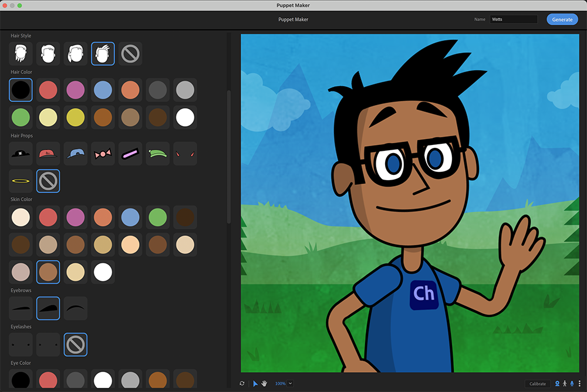Viewport: 587px width, 392px height.
Task: Pick the thin flat eyebrow style
Action: [x=21, y=308]
